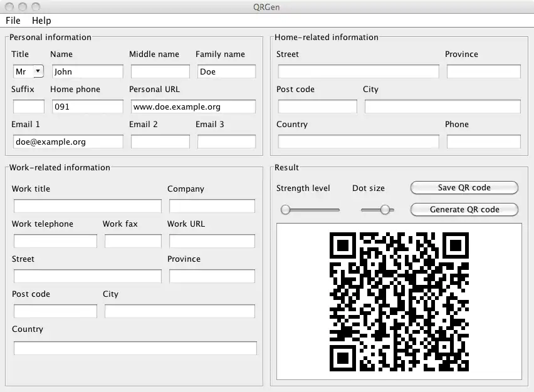The width and height of the screenshot is (534, 392).
Task: Click the Generate QR code button
Action: [x=464, y=209]
